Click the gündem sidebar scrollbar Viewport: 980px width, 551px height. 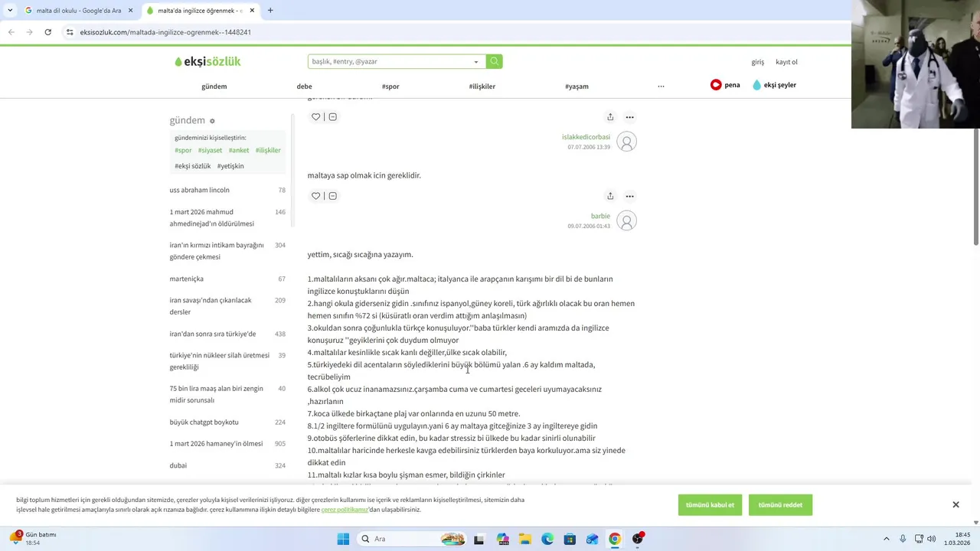(x=292, y=170)
